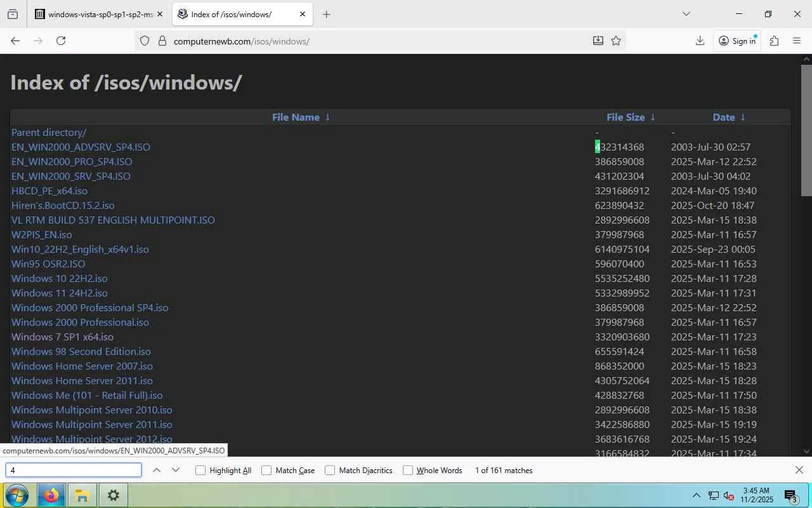Screen dimensions: 812x508
Task: Open the muted volume tray icon
Action: click(x=729, y=495)
